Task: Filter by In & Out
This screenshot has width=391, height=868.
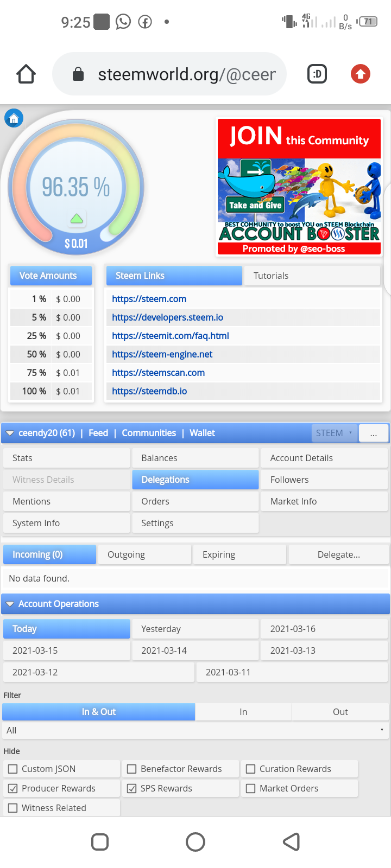Action: (99, 712)
